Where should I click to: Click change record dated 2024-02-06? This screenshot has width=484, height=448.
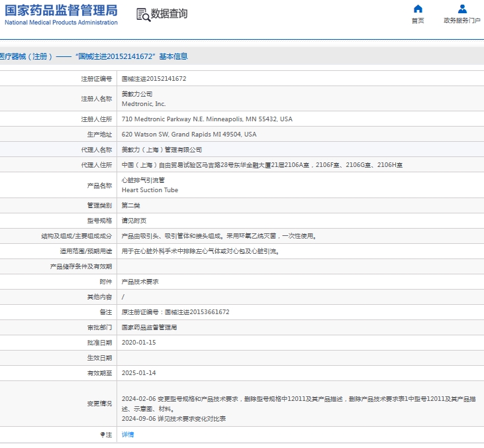[x=299, y=404]
